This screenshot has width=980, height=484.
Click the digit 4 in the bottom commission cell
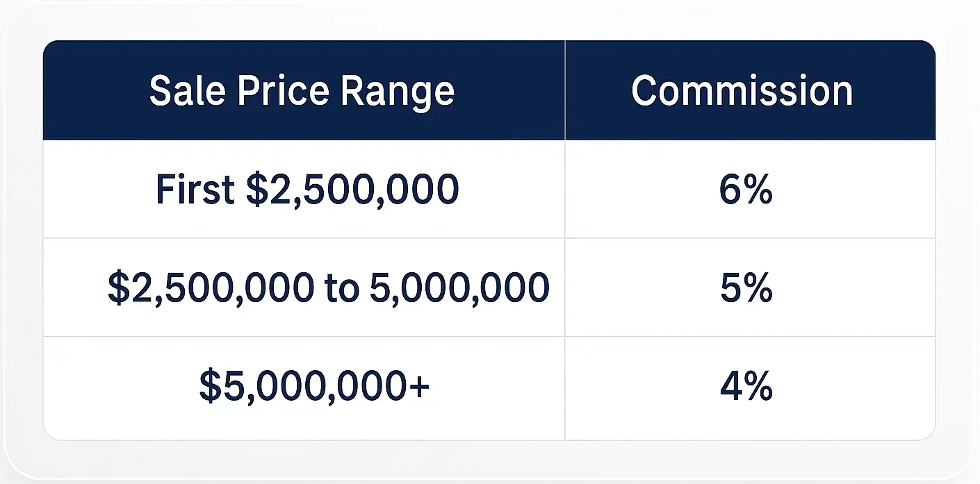(731, 386)
